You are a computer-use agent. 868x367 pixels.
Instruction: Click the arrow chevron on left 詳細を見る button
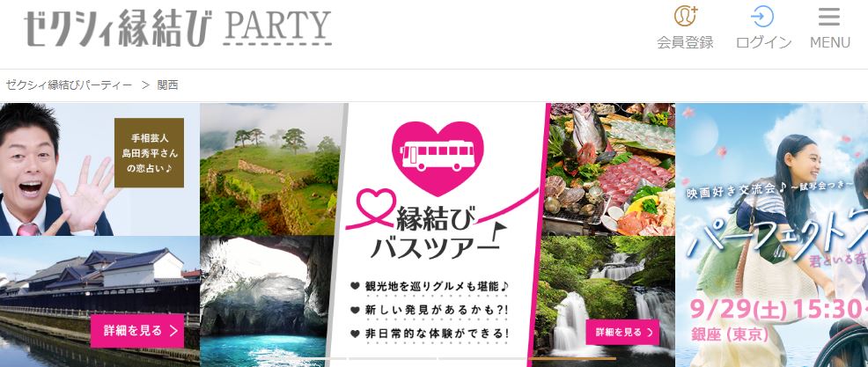pyautogui.click(x=173, y=331)
